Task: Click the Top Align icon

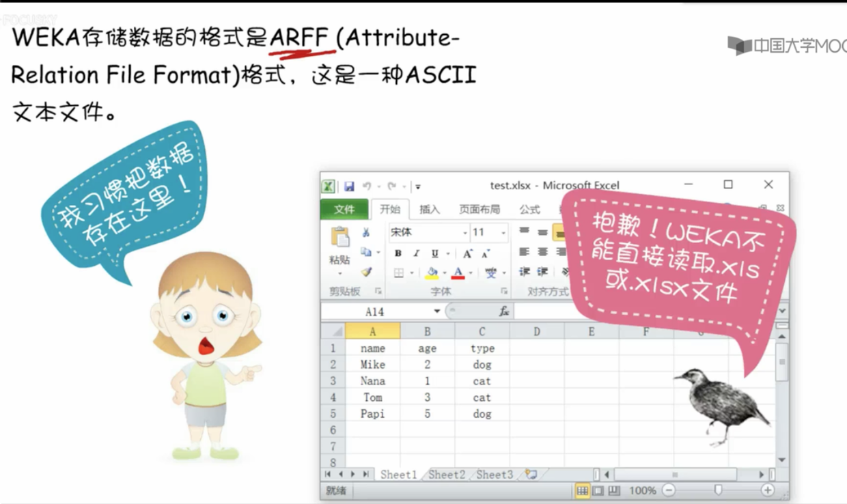Action: click(525, 232)
